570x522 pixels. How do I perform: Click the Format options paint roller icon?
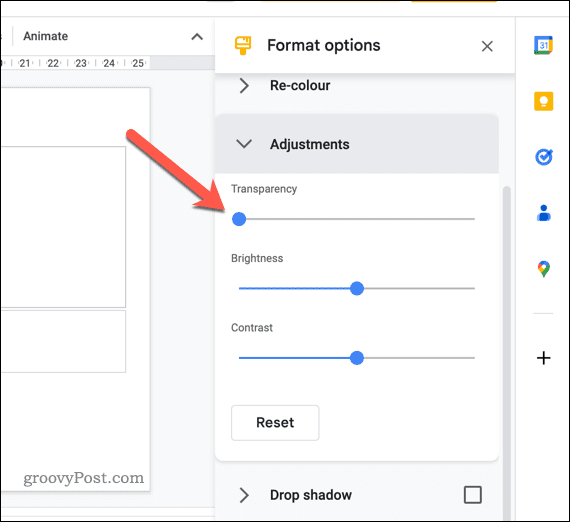coord(243,45)
